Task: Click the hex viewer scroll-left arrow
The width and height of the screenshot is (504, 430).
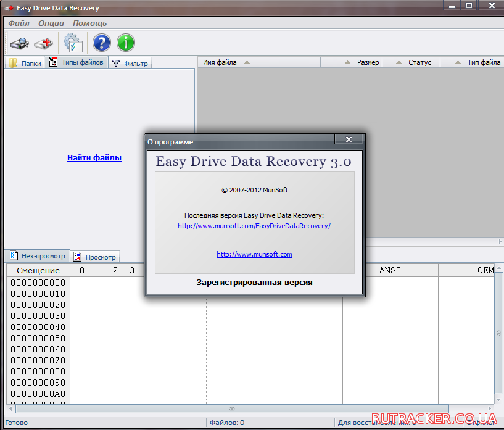Action: (10, 409)
